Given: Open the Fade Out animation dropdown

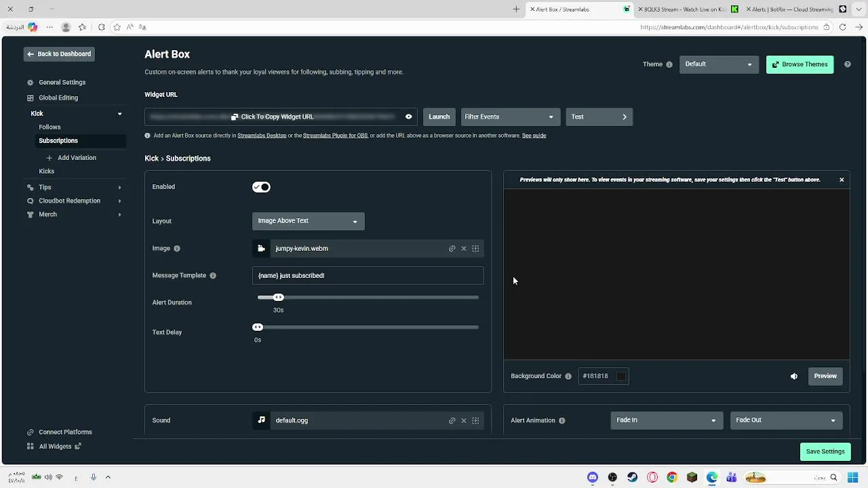Looking at the screenshot, I should pyautogui.click(x=787, y=420).
